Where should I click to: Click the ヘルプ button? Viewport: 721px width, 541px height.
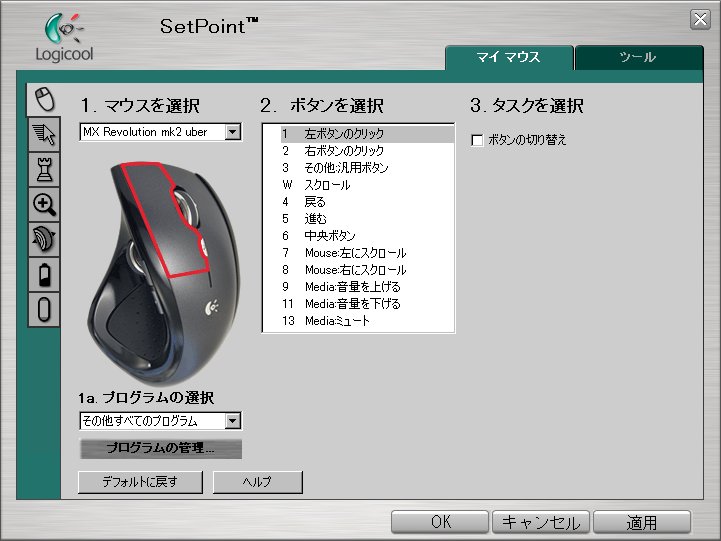click(258, 482)
